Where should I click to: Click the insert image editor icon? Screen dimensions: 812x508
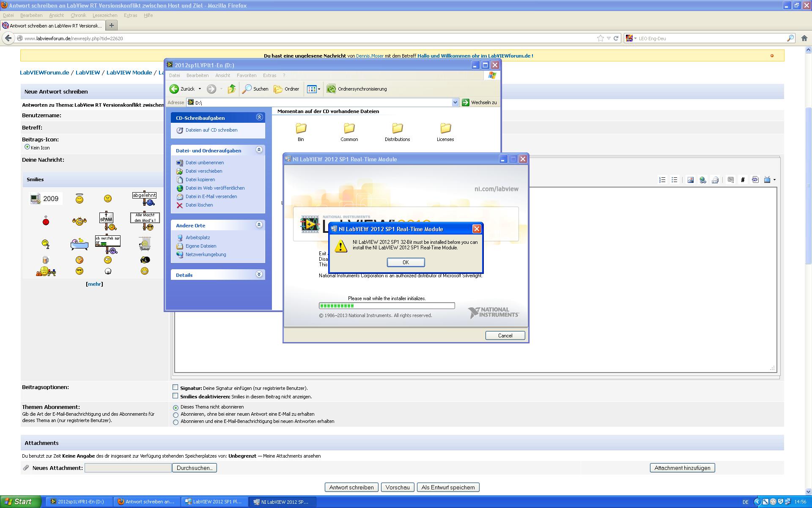coord(690,180)
